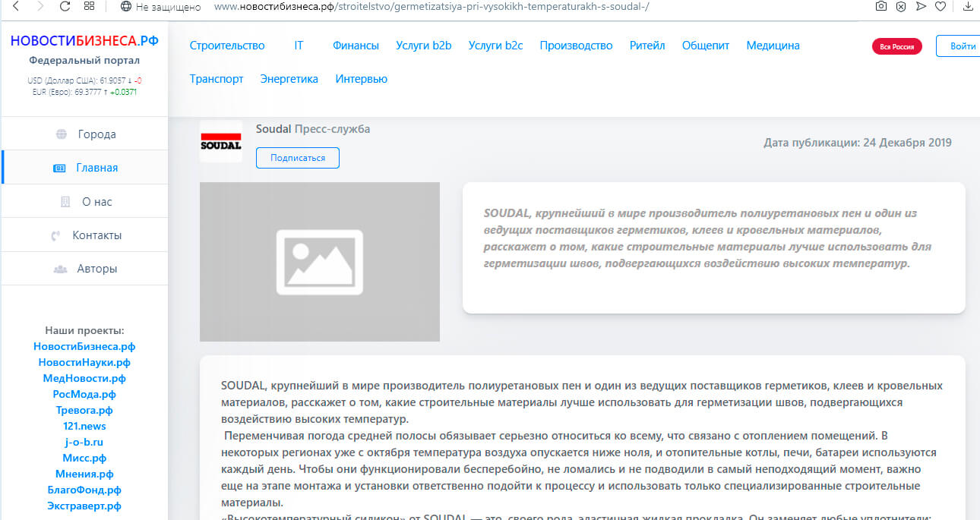The width and height of the screenshot is (980, 520).
Task: Click the Soudal Пресс-служба author name
Action: [313, 129]
